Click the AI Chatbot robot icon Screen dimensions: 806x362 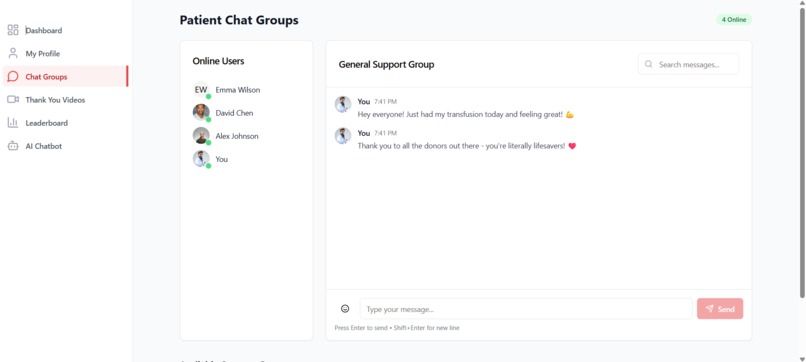point(13,146)
